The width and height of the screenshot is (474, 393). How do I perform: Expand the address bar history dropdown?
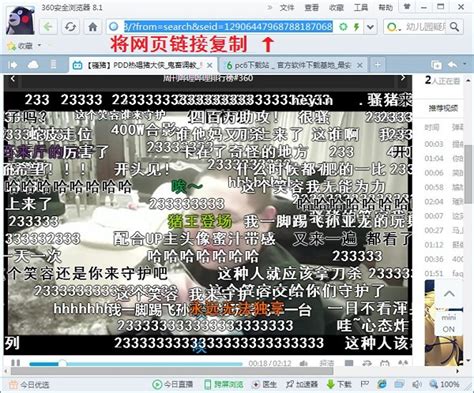point(370,27)
